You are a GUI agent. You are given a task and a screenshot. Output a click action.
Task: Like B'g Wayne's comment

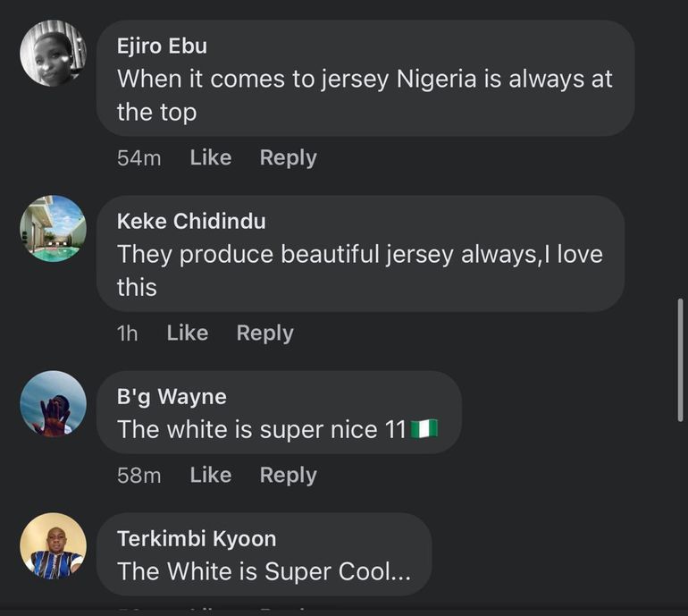coord(210,475)
